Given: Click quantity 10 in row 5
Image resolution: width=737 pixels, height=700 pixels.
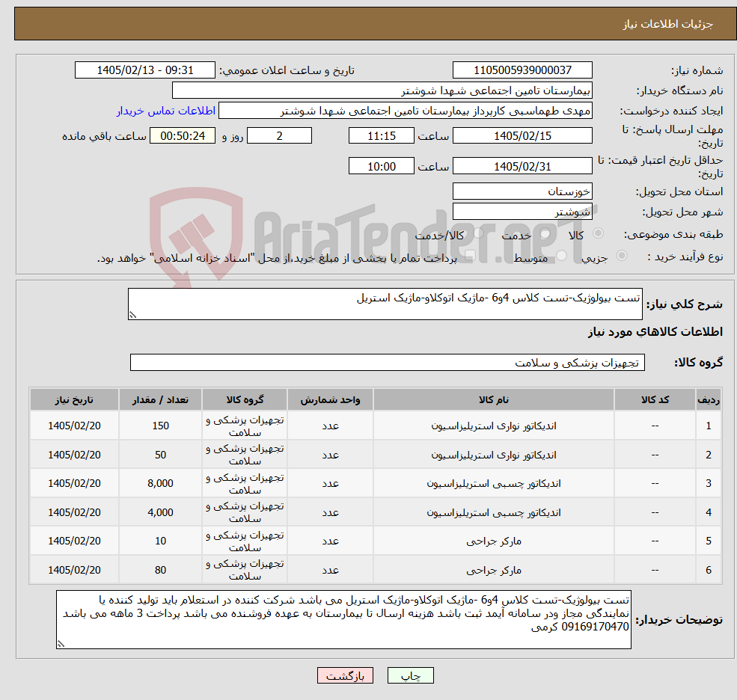Looking at the screenshot, I should click(160, 541).
